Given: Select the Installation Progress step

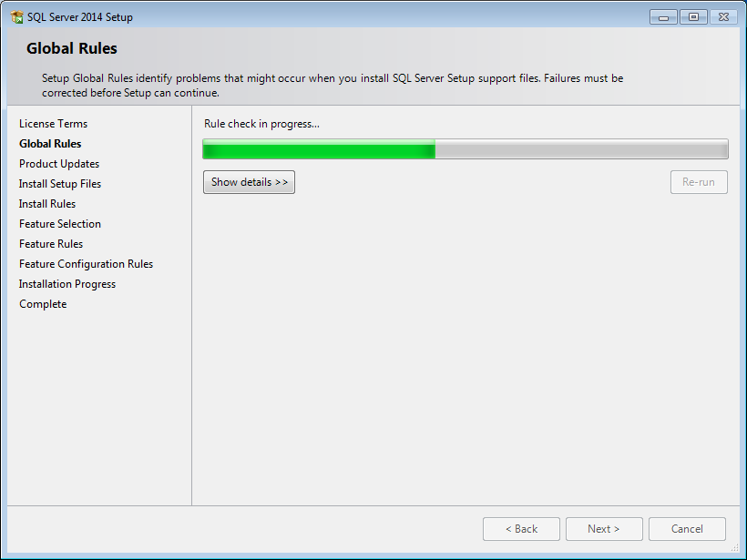Looking at the screenshot, I should pyautogui.click(x=67, y=284).
